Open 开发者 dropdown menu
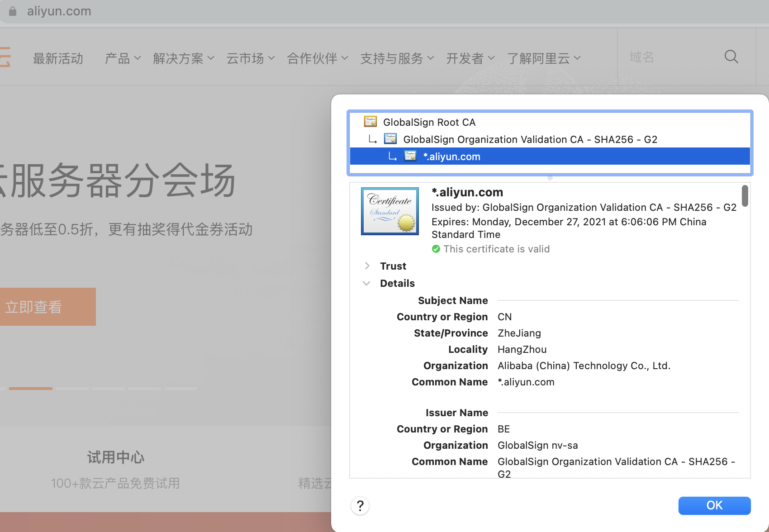 pos(470,58)
